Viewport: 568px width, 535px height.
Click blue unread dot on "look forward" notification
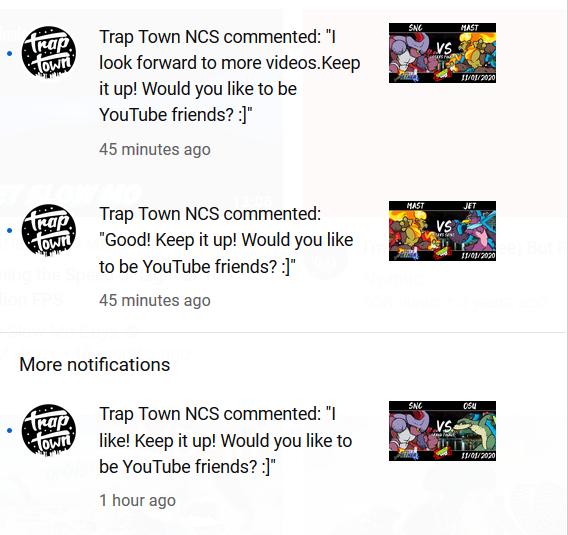click(10, 54)
